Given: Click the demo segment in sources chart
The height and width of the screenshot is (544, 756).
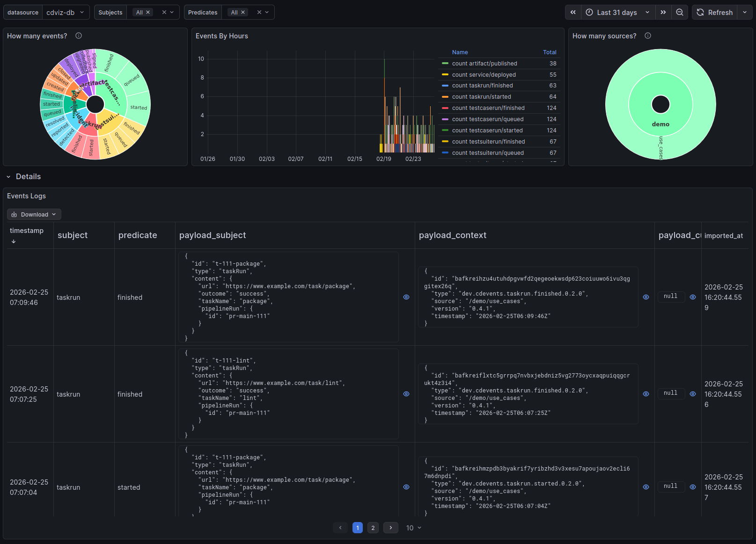Looking at the screenshot, I should [x=661, y=124].
